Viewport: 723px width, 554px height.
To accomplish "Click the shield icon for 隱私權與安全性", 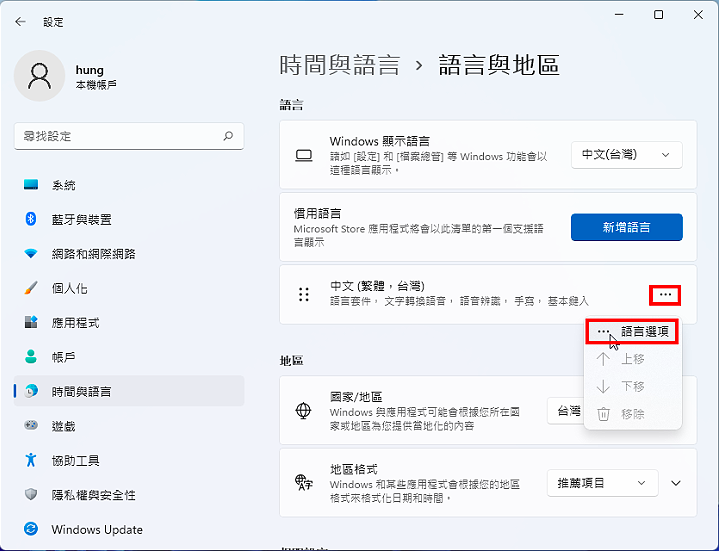I will tap(31, 495).
